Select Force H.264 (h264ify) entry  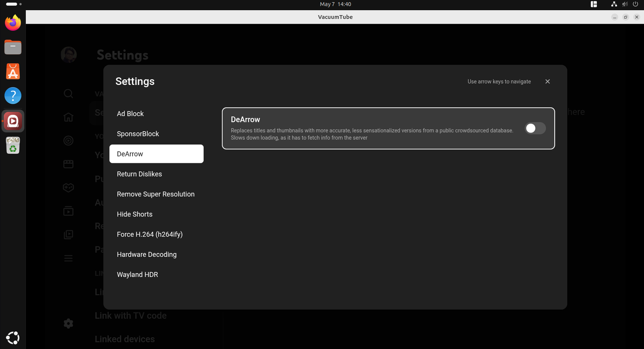click(x=156, y=235)
